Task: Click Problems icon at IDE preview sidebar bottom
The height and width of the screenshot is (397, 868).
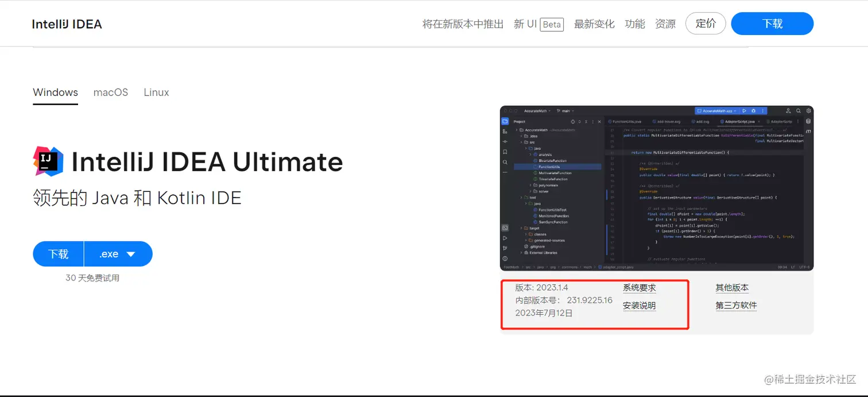Action: [x=505, y=259]
